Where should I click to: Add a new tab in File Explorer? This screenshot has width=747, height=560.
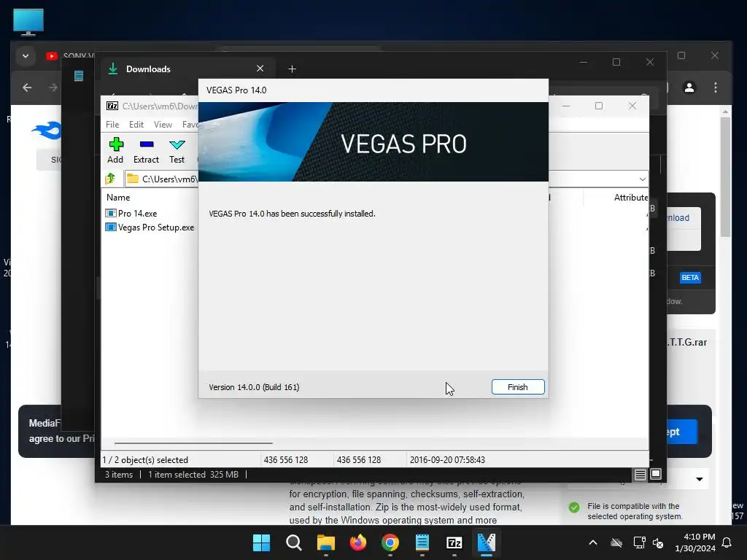pos(292,69)
